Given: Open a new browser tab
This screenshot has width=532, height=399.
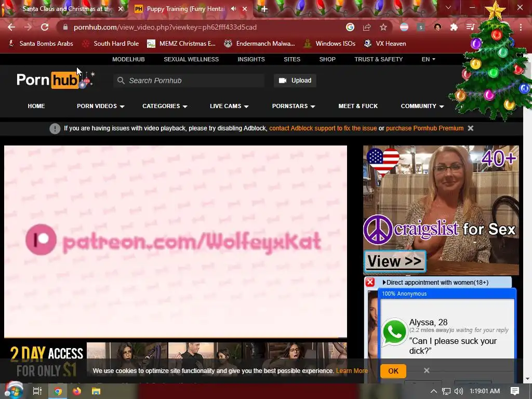Looking at the screenshot, I should click(264, 9).
